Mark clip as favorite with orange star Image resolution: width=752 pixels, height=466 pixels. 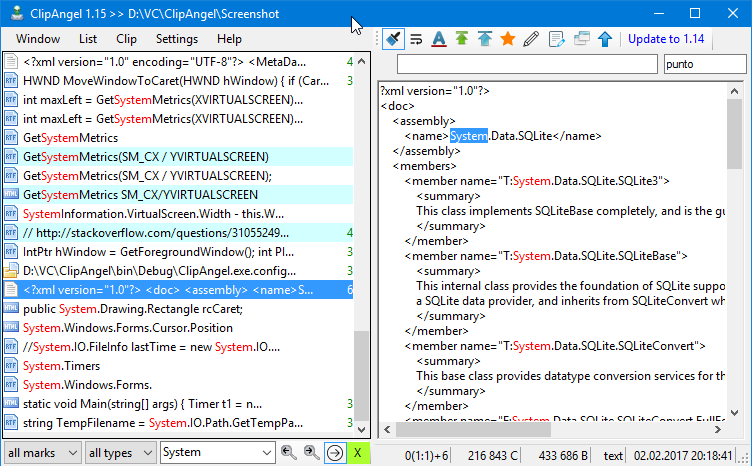pyautogui.click(x=508, y=39)
